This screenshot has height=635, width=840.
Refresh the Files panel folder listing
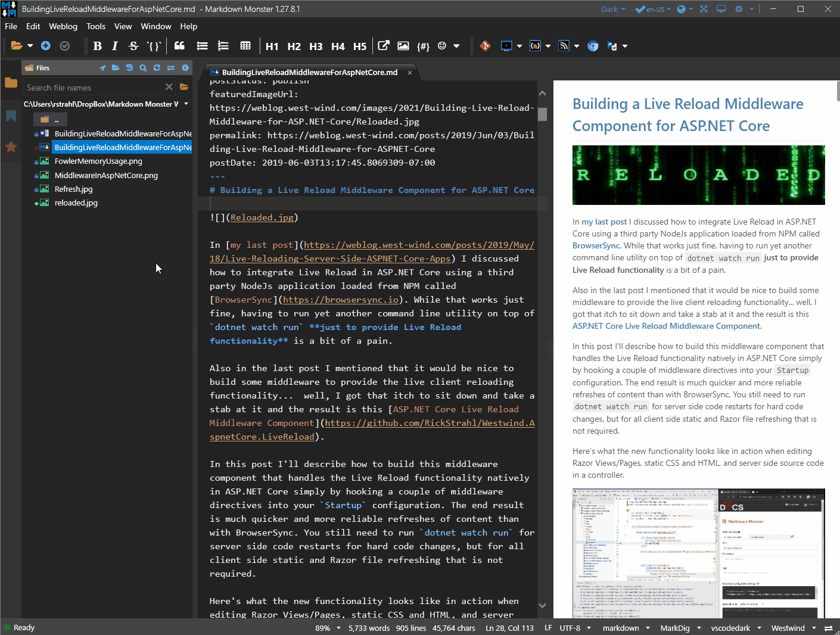coord(157,68)
